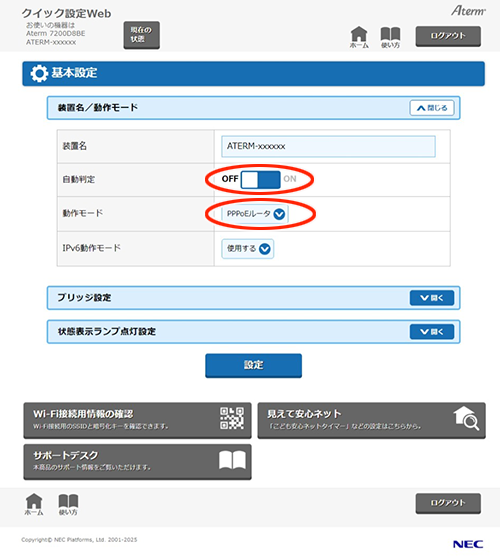Screen dimensions: 500x556
Task: Click the 現在の状態 button
Action: [x=141, y=35]
